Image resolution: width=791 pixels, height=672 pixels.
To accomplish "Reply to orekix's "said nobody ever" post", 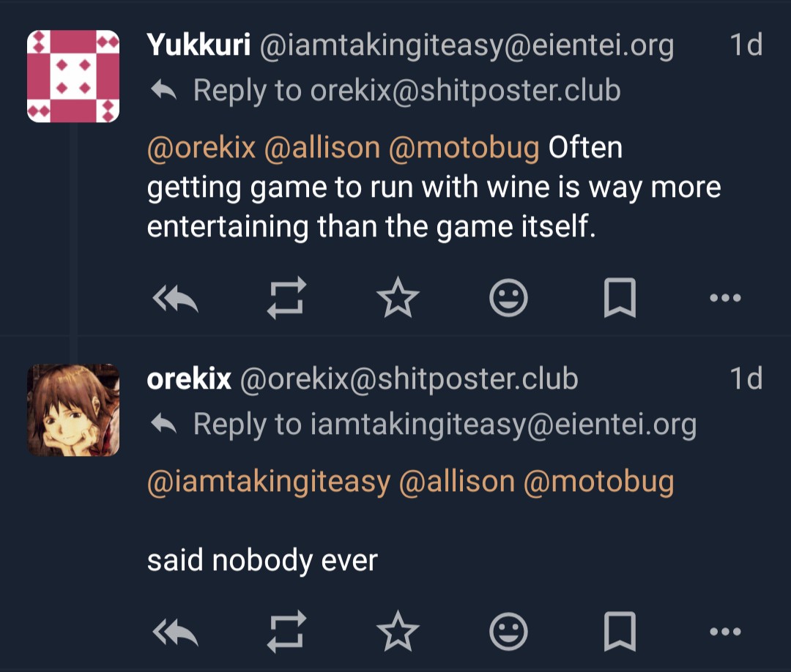I will coord(176,631).
